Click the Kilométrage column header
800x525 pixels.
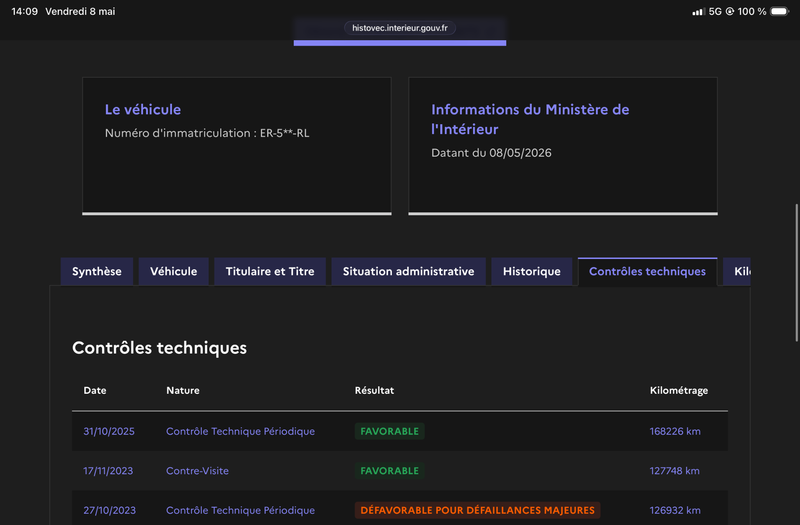point(679,390)
